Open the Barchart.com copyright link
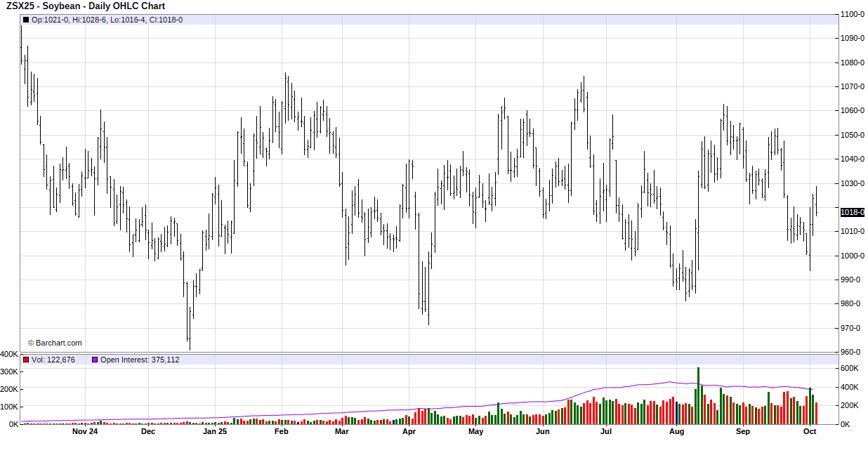Screen dimensions: 868x453 point(55,343)
